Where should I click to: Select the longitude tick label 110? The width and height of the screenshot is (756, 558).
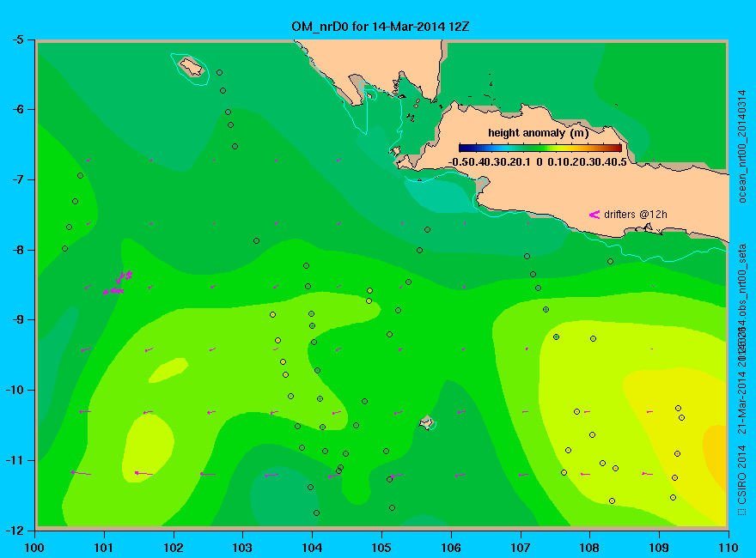(x=729, y=548)
